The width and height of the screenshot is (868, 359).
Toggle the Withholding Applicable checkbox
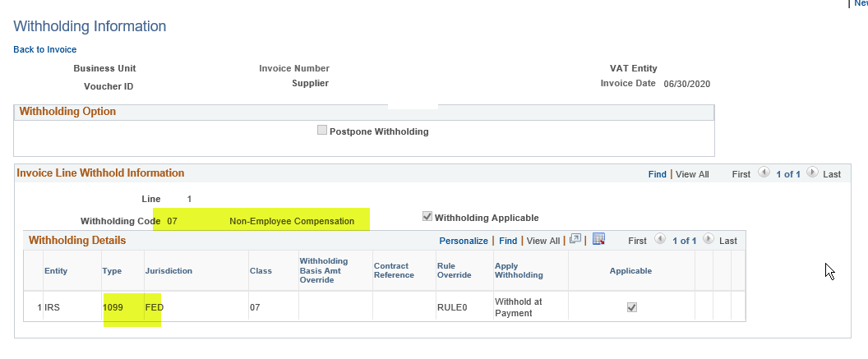click(427, 216)
